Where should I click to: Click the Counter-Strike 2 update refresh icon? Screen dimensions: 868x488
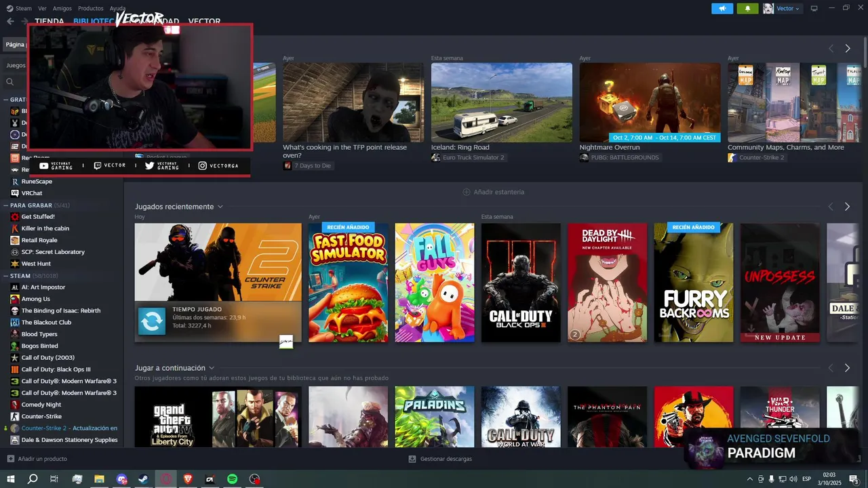click(x=152, y=321)
